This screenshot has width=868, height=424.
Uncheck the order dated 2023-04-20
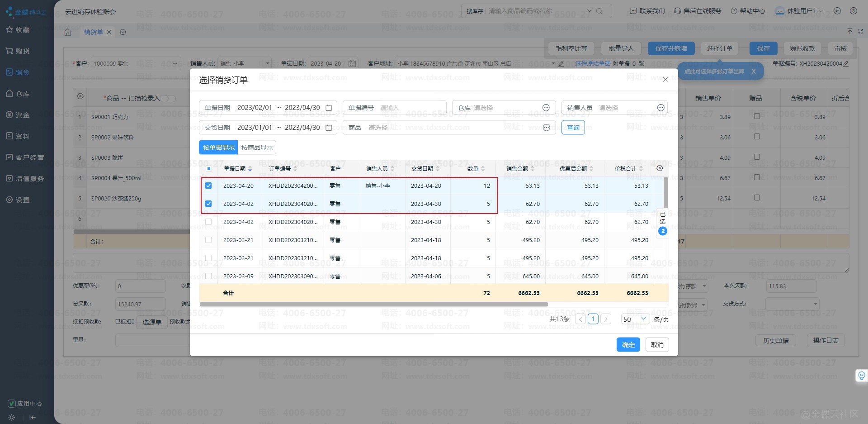[208, 186]
